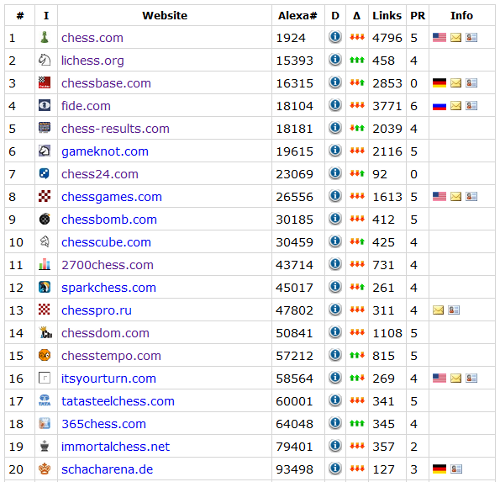The height and width of the screenshot is (482, 500).
Task: Go to chesscube.com link
Action: click(x=106, y=242)
